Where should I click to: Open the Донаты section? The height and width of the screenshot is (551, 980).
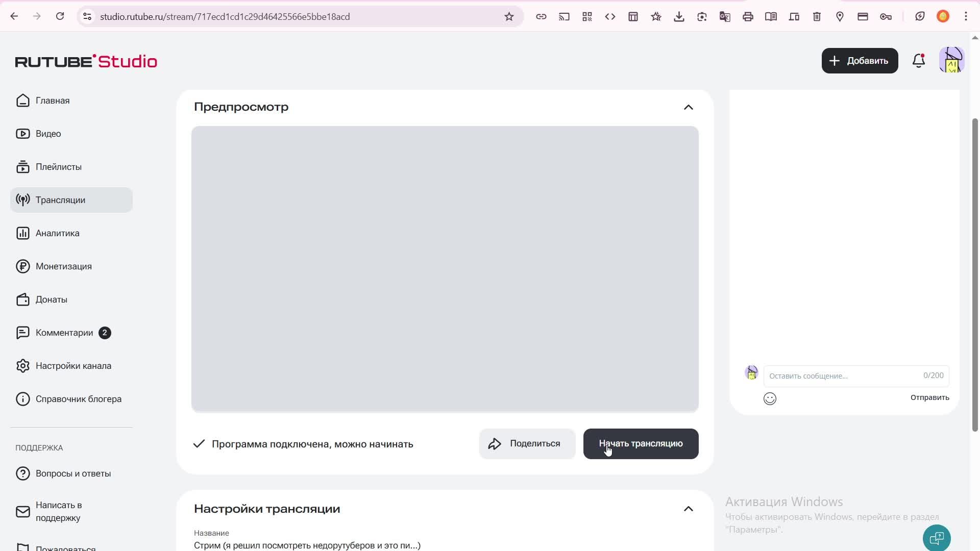[52, 299]
